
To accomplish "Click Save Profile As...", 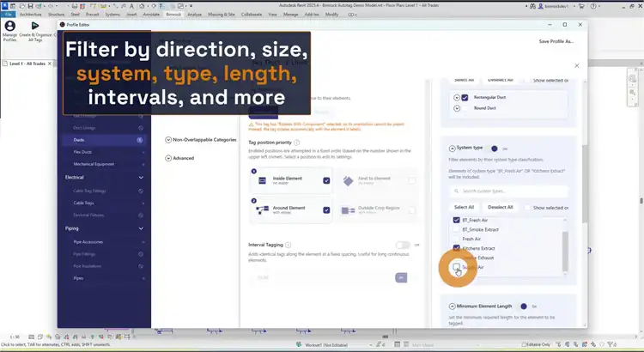I will (556, 41).
